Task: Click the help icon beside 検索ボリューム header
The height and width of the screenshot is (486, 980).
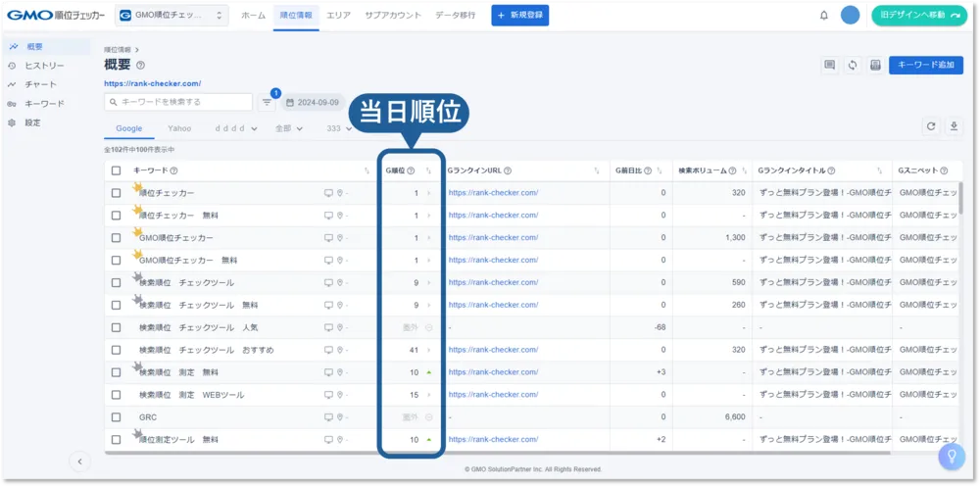Action: click(x=732, y=170)
